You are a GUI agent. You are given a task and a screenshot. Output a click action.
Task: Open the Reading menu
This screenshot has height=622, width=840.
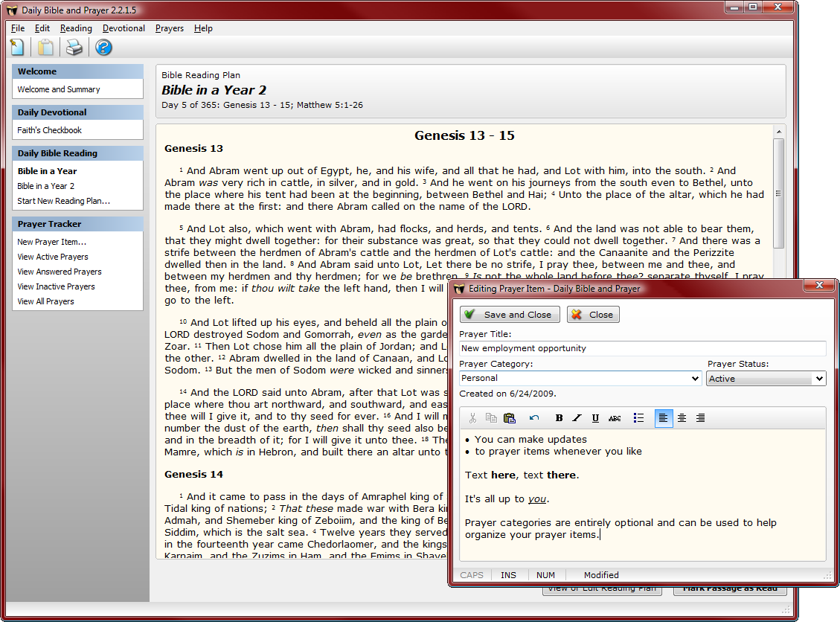click(76, 28)
